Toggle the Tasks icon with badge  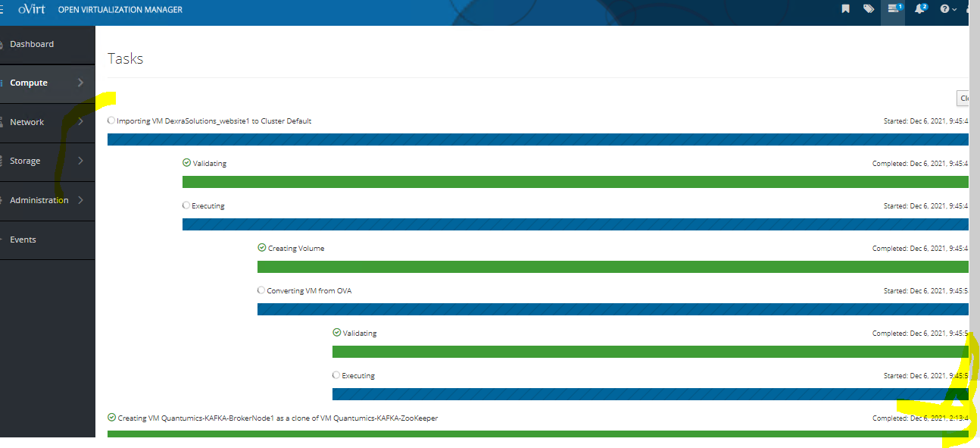click(x=893, y=9)
